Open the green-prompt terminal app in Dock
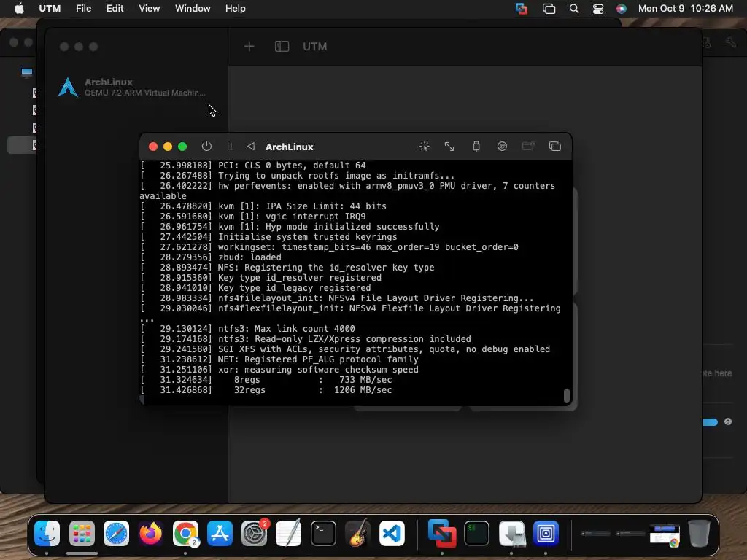This screenshot has height=560, width=747. pyautogui.click(x=476, y=533)
